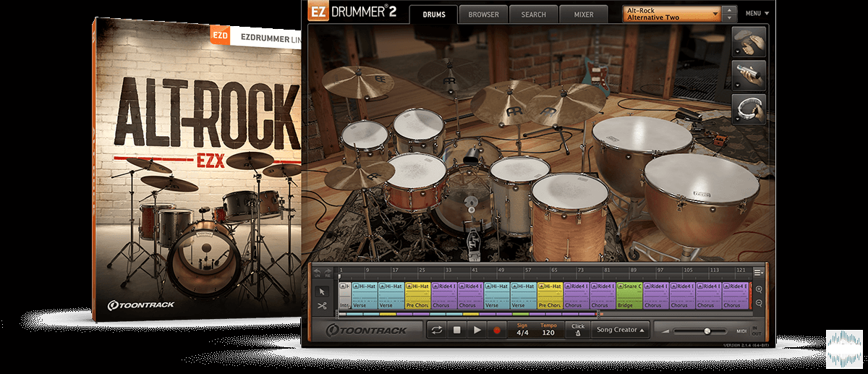Open the MENU dropdown
Screen dimensions: 868x374
tap(757, 13)
